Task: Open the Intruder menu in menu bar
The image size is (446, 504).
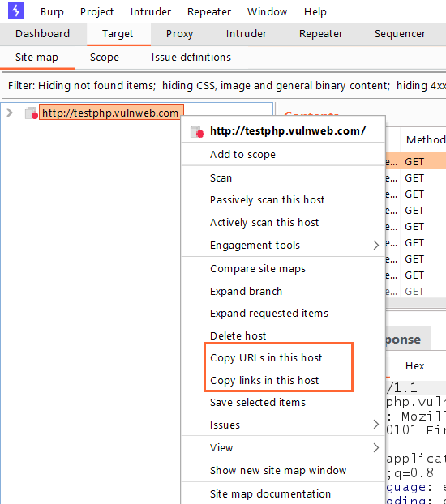Action: click(151, 12)
